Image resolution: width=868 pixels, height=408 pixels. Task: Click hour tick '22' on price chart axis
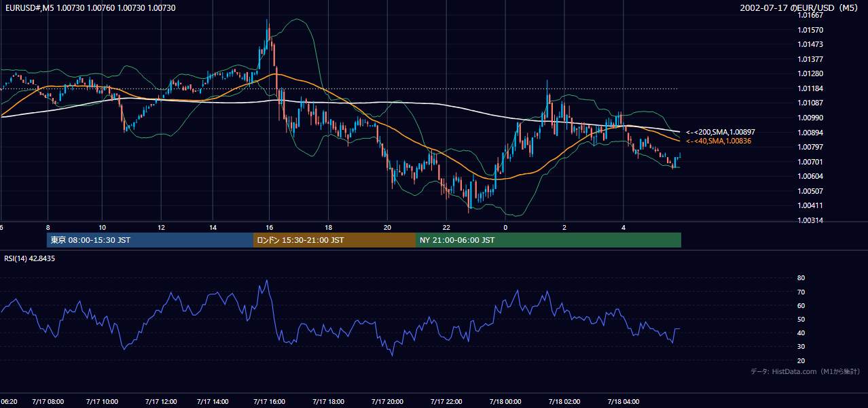pos(446,227)
